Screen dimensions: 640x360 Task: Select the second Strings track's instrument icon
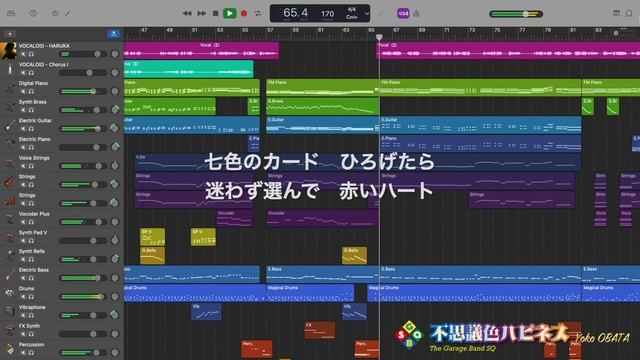pos(9,200)
